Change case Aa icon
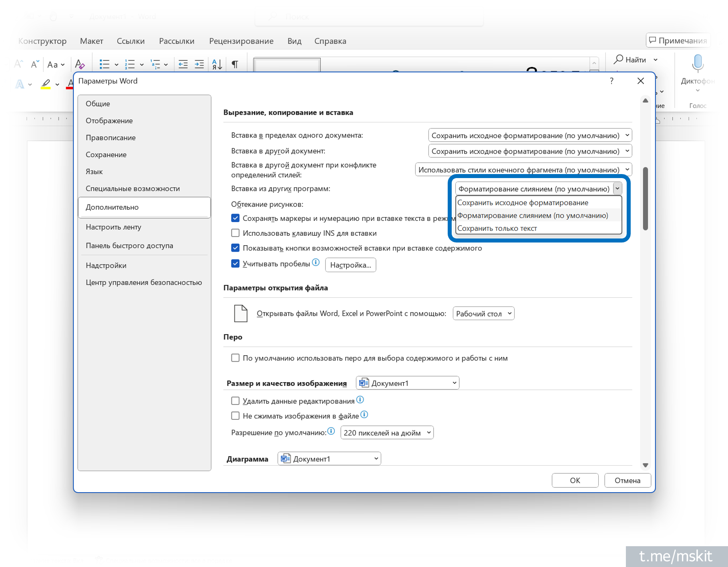Screen dimensions: 728x567 (52, 64)
